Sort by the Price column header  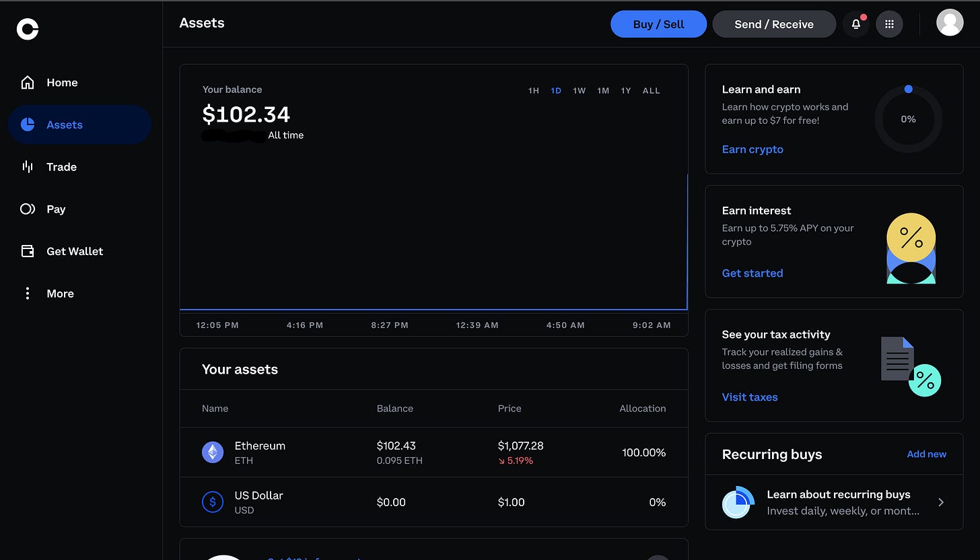click(510, 409)
